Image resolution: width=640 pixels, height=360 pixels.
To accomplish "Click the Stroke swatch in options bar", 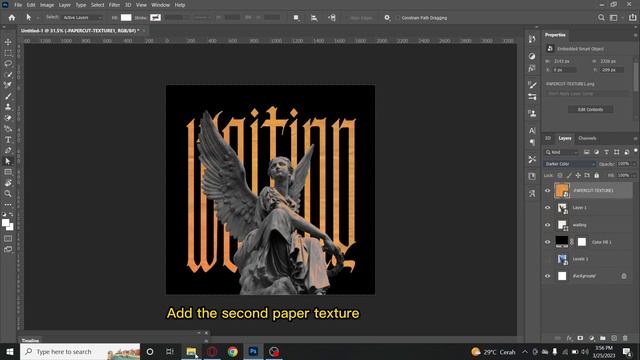I will coord(155,18).
